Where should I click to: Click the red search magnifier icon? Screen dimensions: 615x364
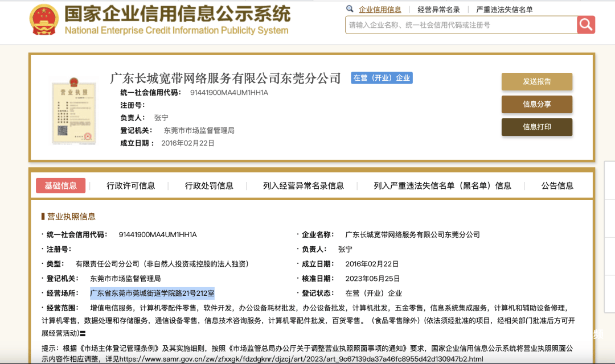point(586,25)
